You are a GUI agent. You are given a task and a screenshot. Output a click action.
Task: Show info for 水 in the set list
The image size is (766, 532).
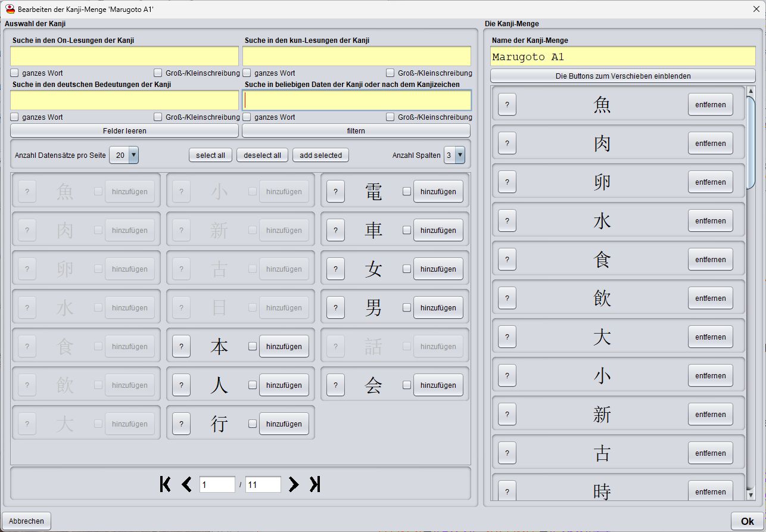coord(506,220)
